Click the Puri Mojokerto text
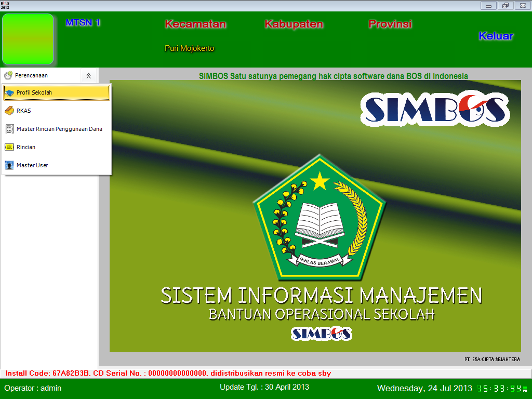 coord(189,48)
